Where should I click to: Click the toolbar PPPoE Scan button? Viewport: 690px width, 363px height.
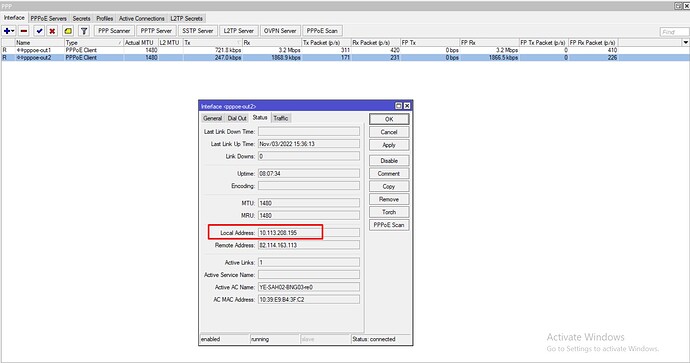(x=322, y=31)
